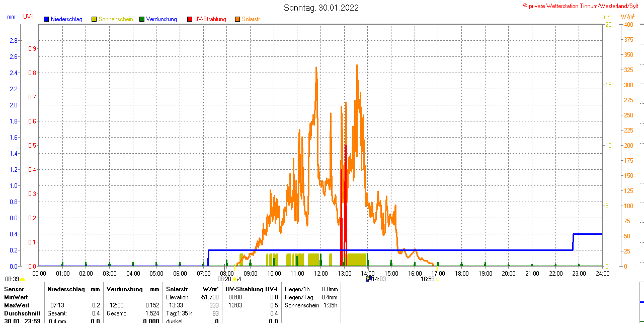Click the UV-Strahlung UV-I table column header
Screen dimensions: 644x323
pos(252,289)
